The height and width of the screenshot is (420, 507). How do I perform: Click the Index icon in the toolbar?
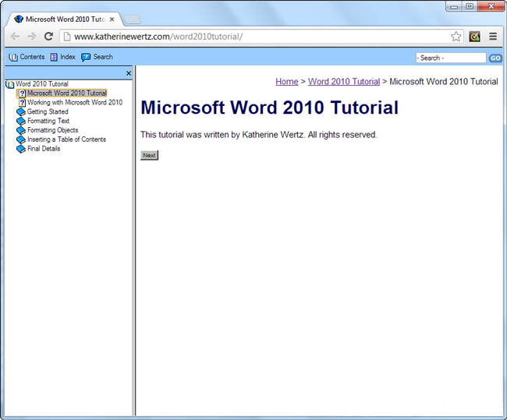(54, 57)
